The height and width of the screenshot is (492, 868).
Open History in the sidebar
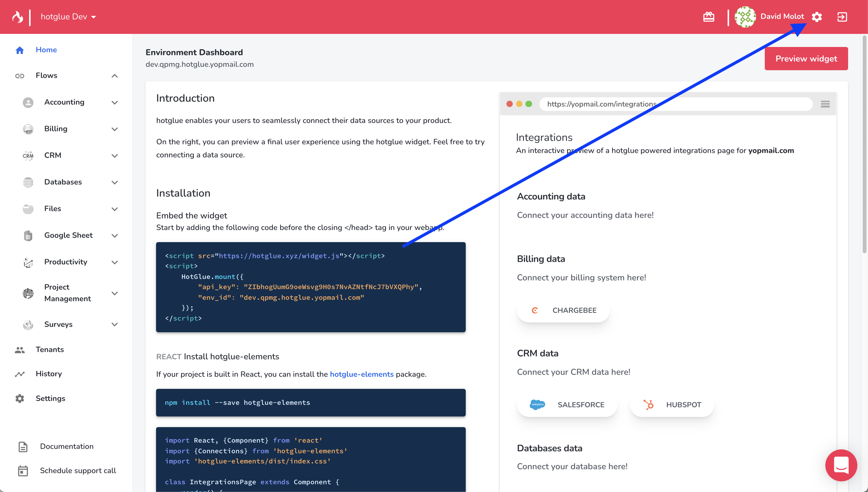point(49,374)
